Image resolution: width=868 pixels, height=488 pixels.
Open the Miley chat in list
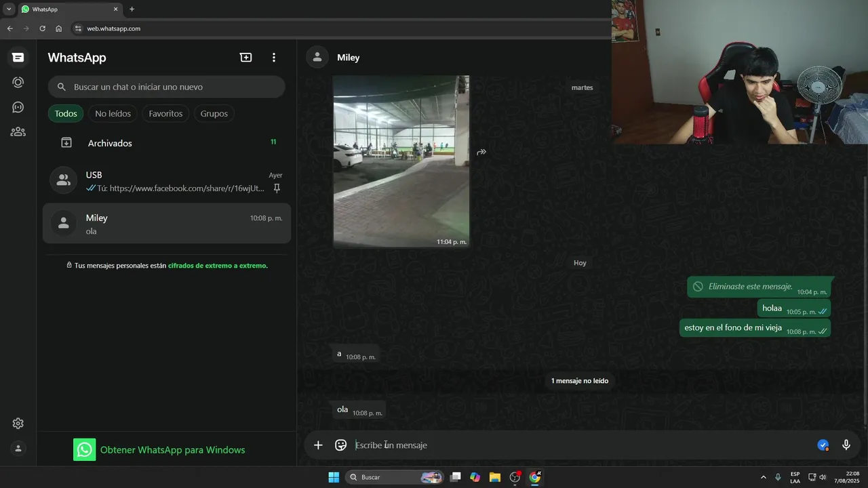(167, 223)
